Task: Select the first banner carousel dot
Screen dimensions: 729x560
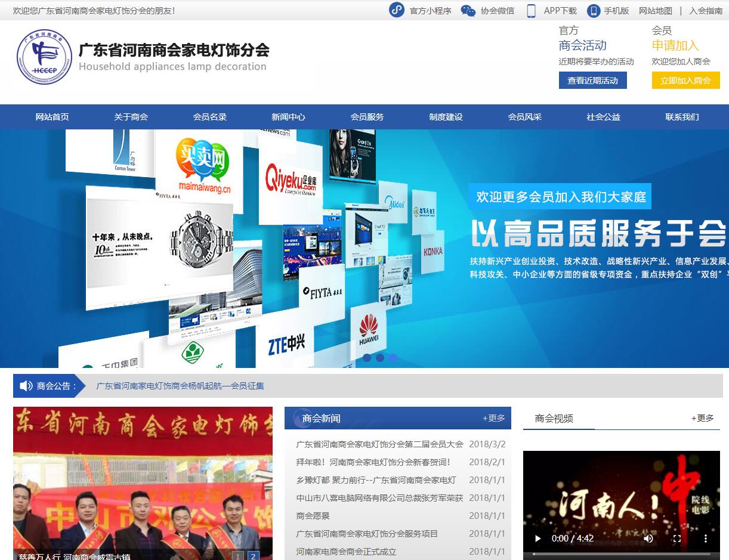Action: pyautogui.click(x=367, y=358)
